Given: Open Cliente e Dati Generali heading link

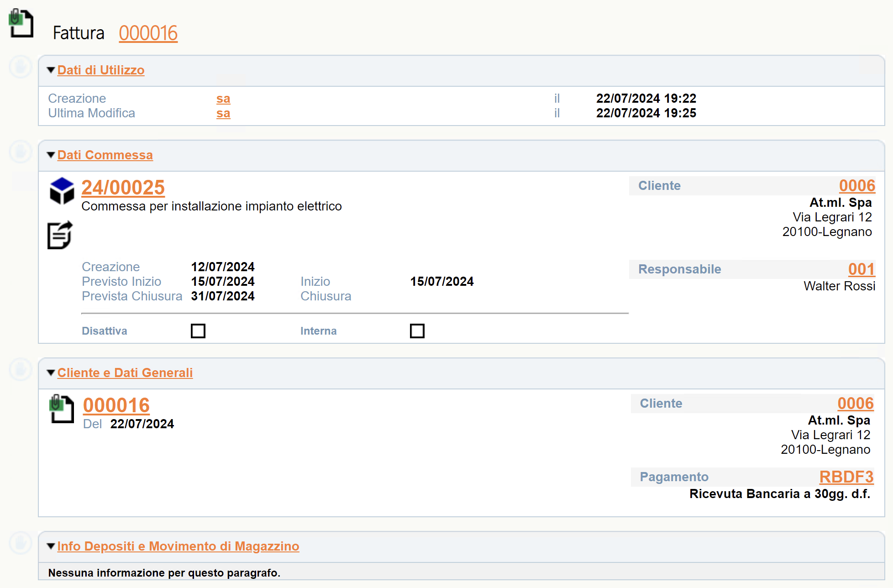Looking at the screenshot, I should pyautogui.click(x=125, y=373).
